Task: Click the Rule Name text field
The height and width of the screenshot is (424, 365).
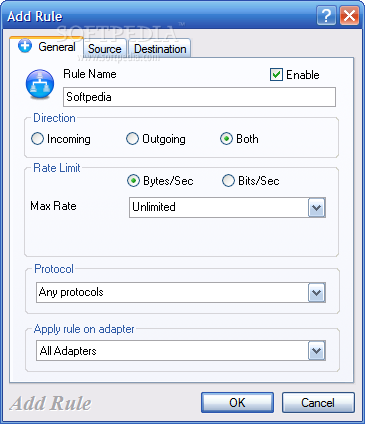Action: coord(199,97)
